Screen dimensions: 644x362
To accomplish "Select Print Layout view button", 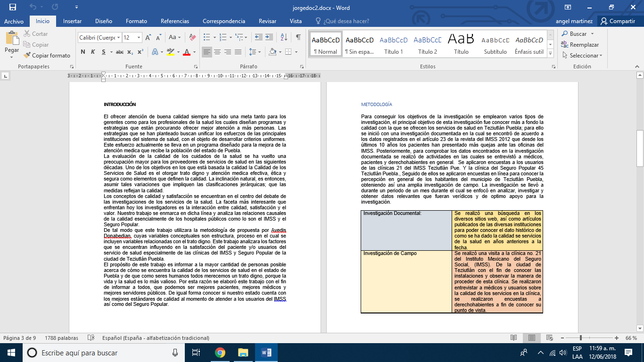I will tap(531, 338).
